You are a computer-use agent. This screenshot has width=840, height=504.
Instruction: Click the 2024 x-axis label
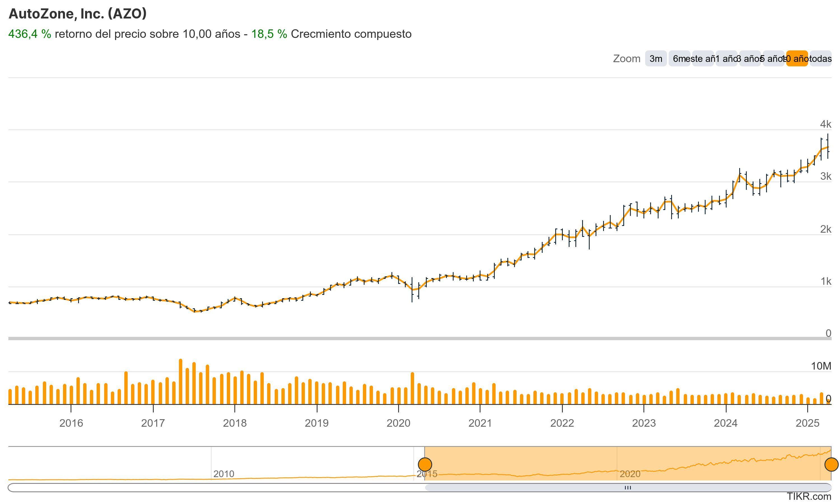coord(725,423)
